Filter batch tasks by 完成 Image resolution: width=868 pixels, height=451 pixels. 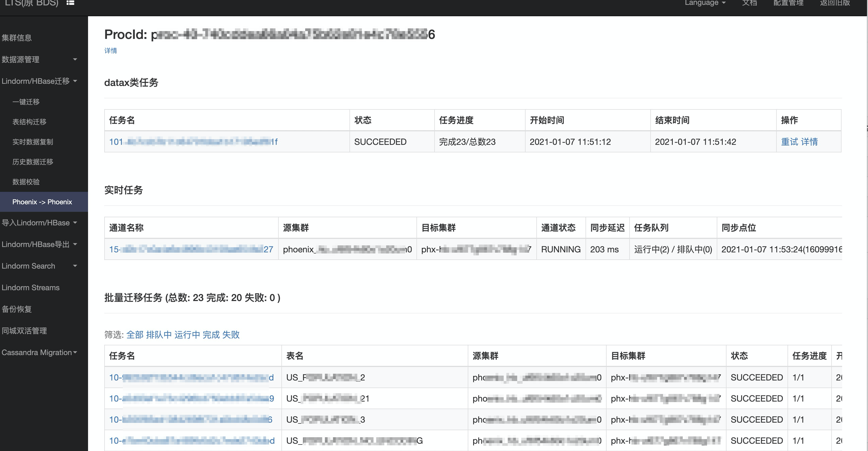tap(211, 334)
